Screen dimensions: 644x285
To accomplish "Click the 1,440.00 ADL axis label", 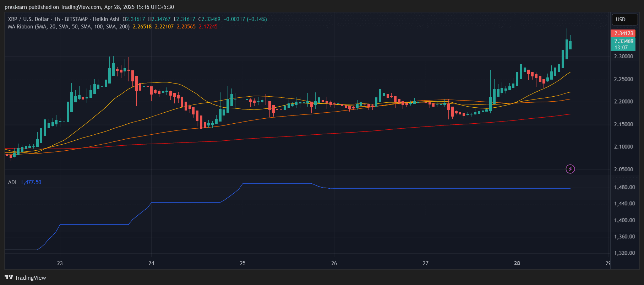I will [624, 204].
